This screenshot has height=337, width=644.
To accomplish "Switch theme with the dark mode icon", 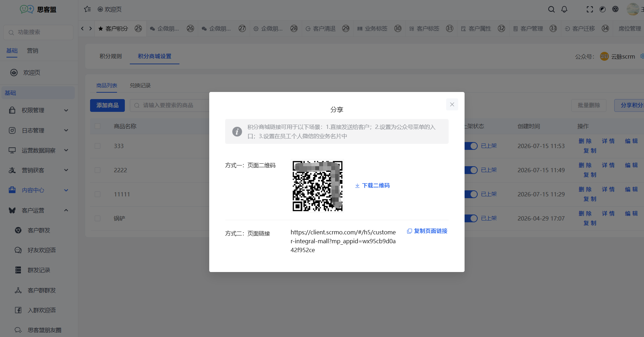I will tap(603, 9).
